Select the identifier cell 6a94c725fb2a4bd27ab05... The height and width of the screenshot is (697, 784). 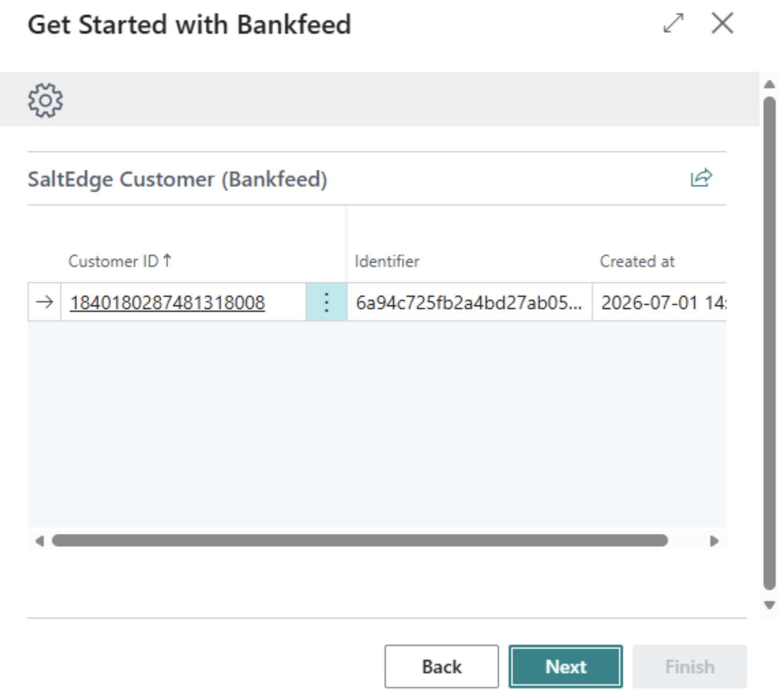[x=469, y=302]
